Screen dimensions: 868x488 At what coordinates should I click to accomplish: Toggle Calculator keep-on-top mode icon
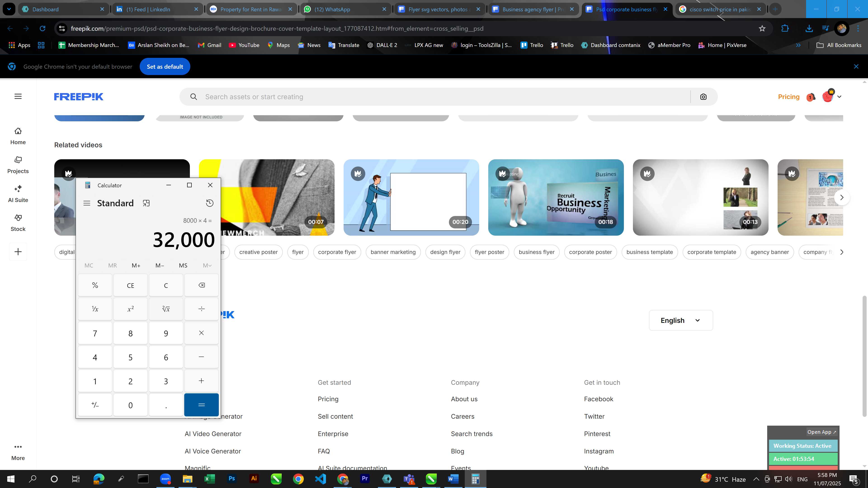146,203
